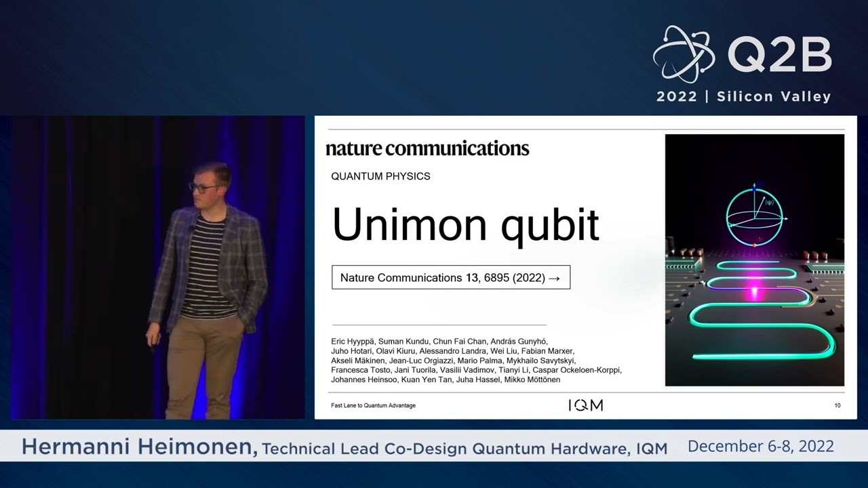Click author line starting with Eric Hyyppä
This screenshot has width=868, height=488.
[x=439, y=341]
